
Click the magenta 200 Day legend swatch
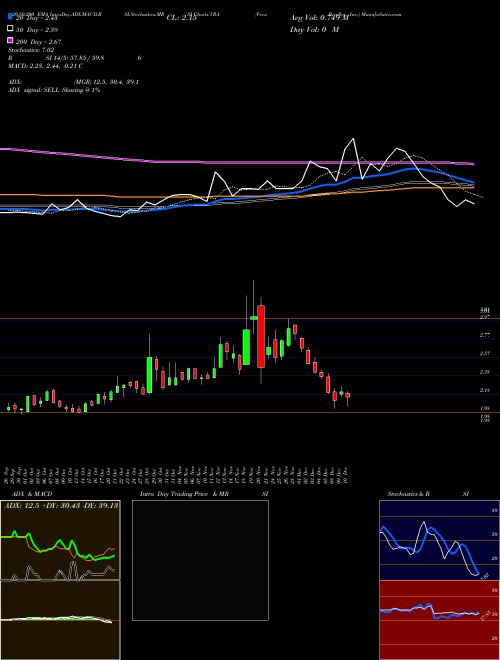[x=10, y=40]
